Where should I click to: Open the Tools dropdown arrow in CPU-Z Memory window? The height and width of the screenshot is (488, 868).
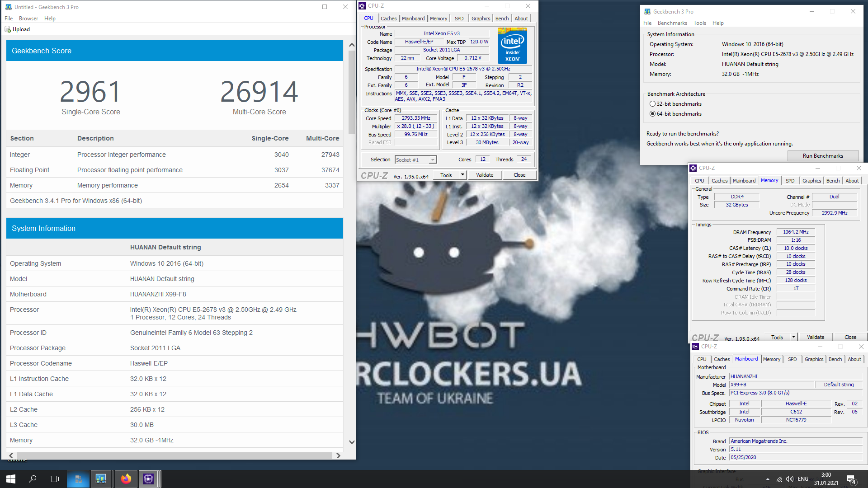793,337
